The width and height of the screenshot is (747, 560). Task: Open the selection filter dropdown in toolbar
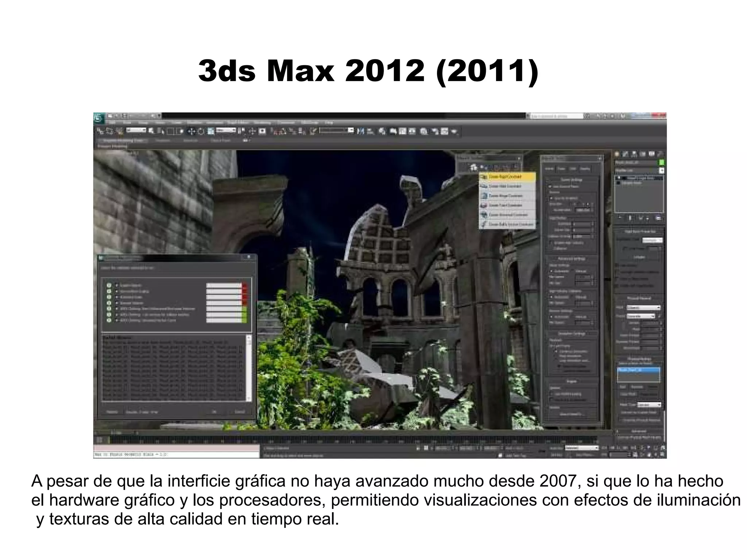point(136,130)
